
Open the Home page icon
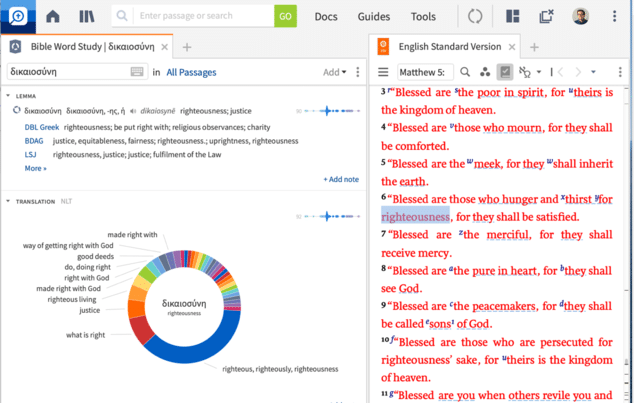point(53,16)
